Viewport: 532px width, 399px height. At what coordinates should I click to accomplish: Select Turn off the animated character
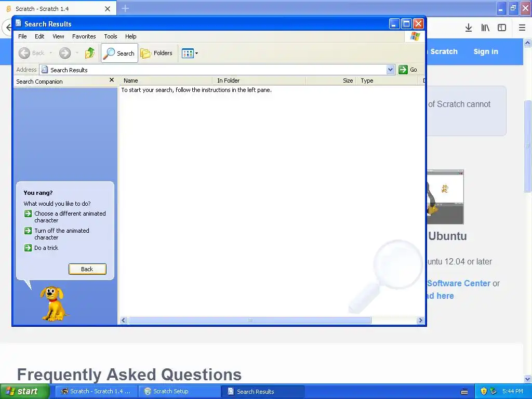pos(62,234)
